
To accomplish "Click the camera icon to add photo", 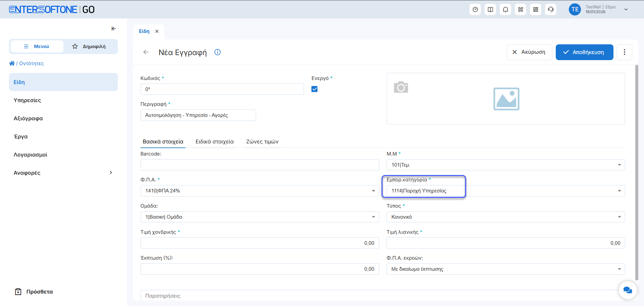I will coord(401,87).
